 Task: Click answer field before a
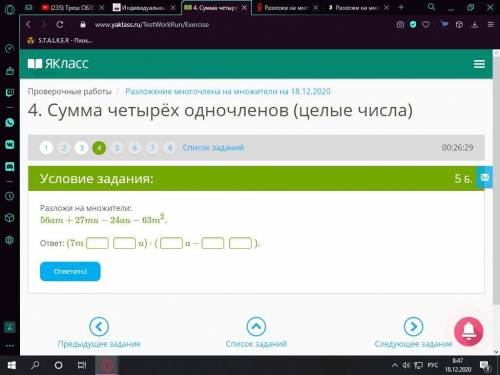[x=171, y=243]
